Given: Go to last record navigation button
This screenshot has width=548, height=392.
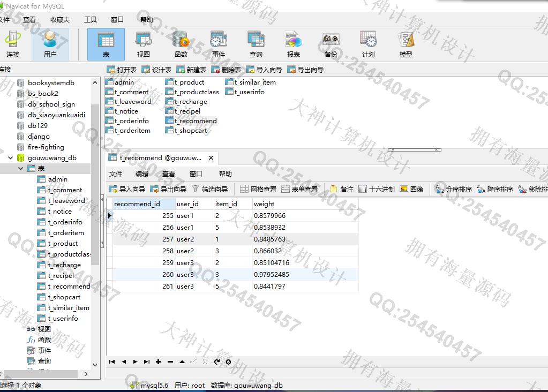Looking at the screenshot, I should pos(147,361).
